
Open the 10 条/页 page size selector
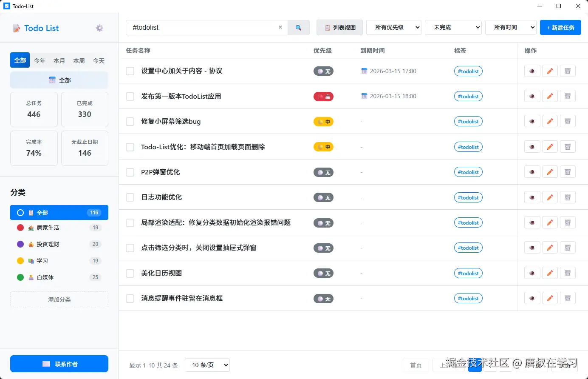207,365
